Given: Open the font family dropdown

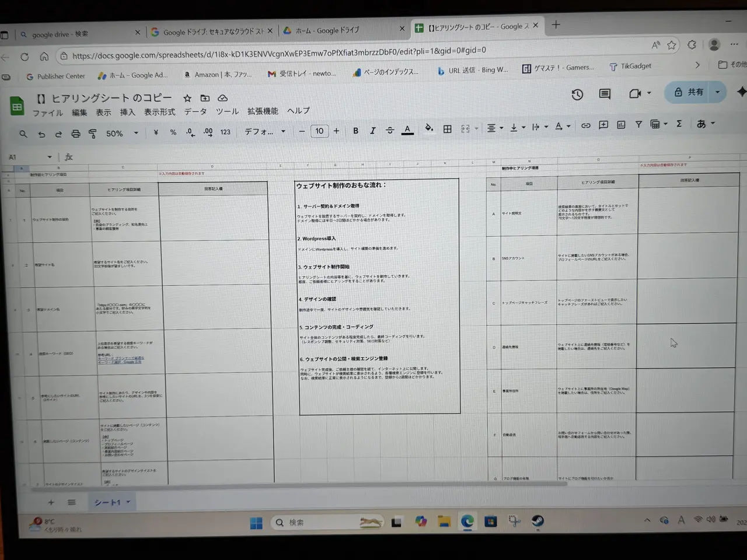Looking at the screenshot, I should 264,132.
